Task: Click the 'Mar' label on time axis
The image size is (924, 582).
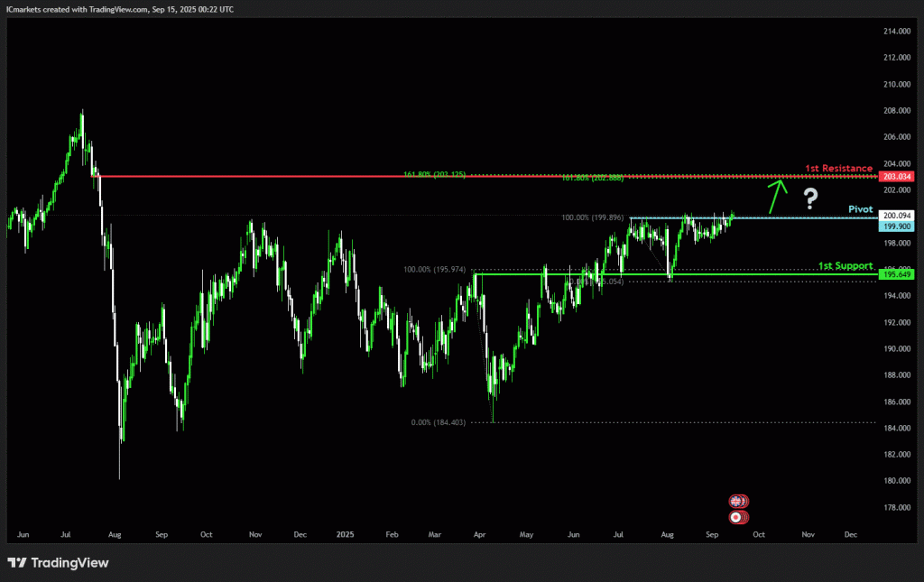Action: (435, 535)
